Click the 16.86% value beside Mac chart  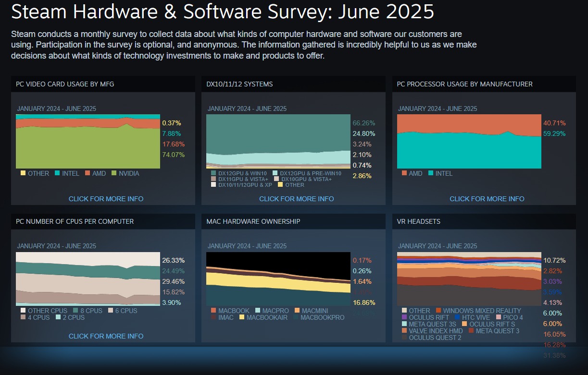coord(364,302)
